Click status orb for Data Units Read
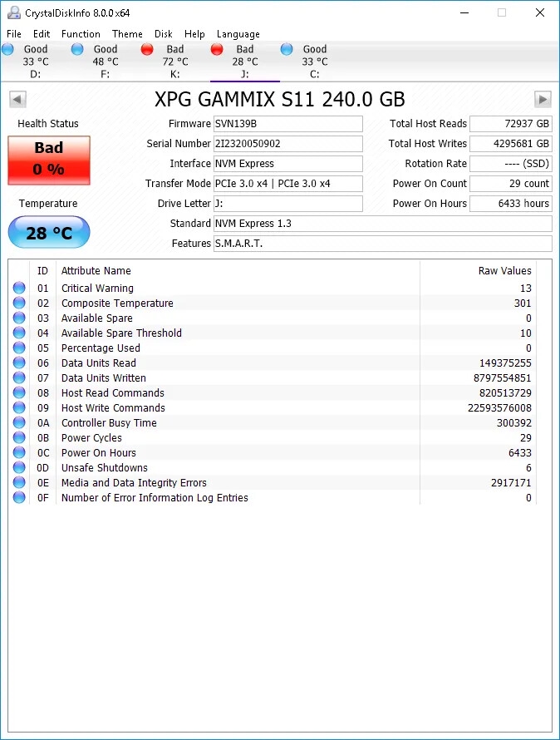 coord(19,363)
